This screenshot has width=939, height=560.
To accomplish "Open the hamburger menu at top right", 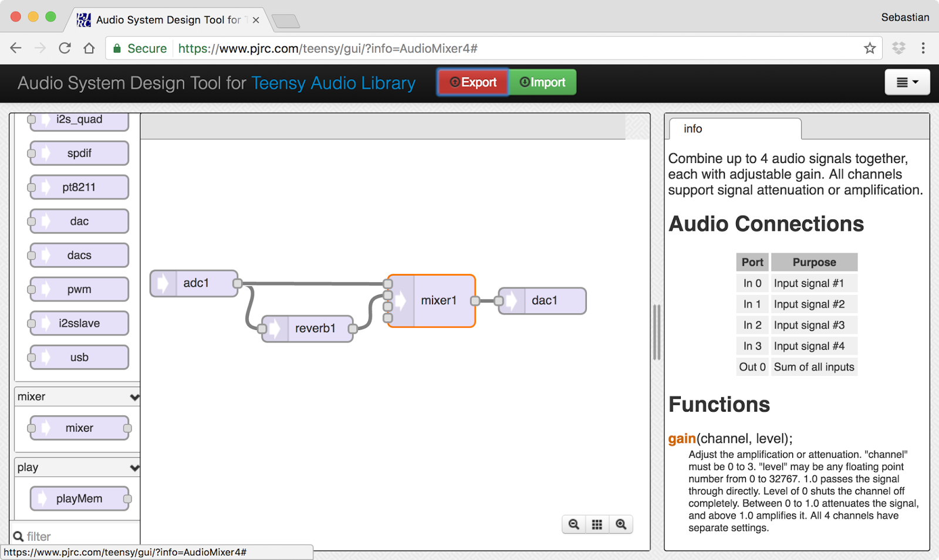I will [x=907, y=82].
